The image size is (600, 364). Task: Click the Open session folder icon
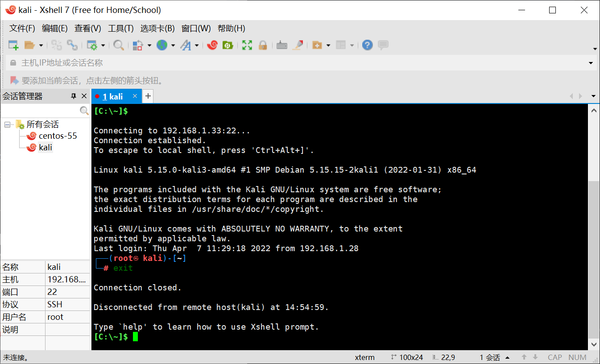click(x=29, y=45)
